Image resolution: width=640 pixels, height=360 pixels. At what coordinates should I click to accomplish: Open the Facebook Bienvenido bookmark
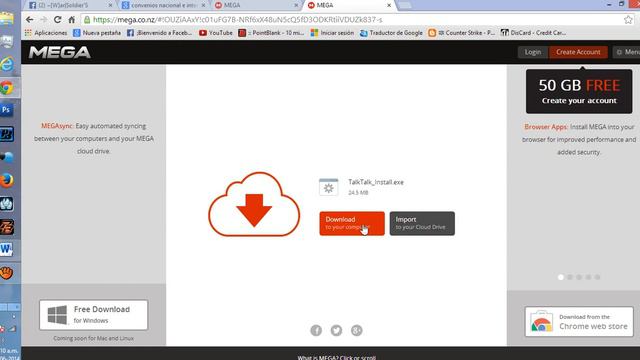(x=159, y=33)
